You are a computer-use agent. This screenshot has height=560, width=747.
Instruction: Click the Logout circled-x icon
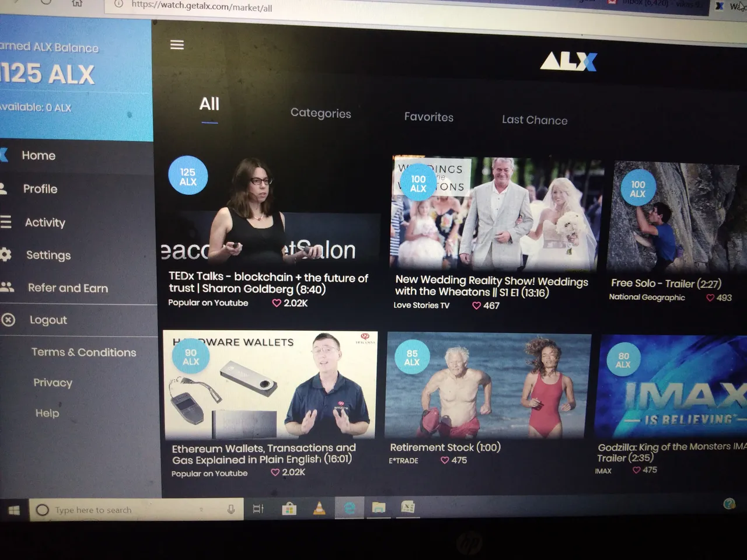point(8,320)
